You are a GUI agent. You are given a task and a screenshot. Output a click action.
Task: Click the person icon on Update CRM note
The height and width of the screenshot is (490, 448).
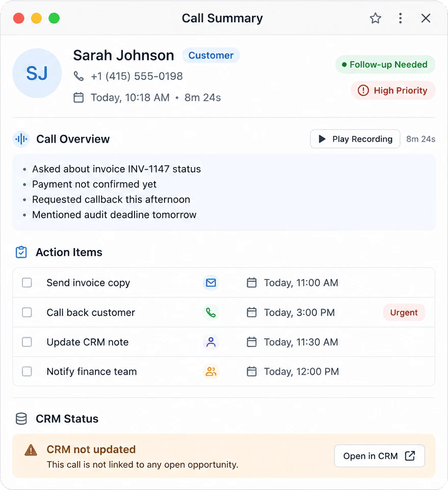coord(211,342)
